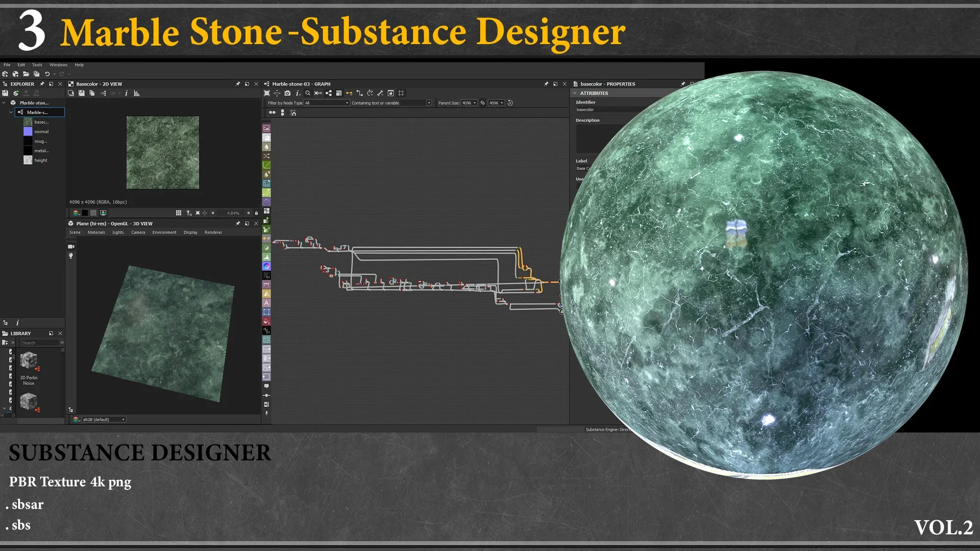Pin the Marble-stone-03 GRAPH panel
980x551 pixels.
[x=546, y=84]
